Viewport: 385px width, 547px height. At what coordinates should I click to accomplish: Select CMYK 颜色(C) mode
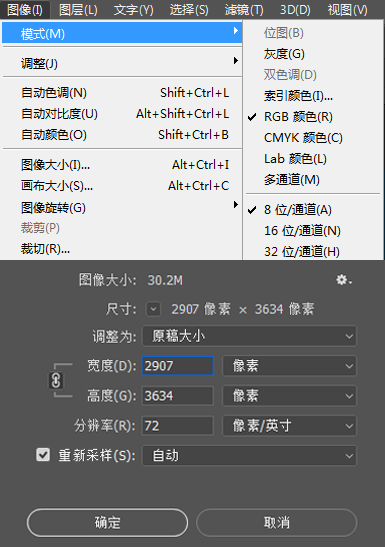(x=313, y=137)
